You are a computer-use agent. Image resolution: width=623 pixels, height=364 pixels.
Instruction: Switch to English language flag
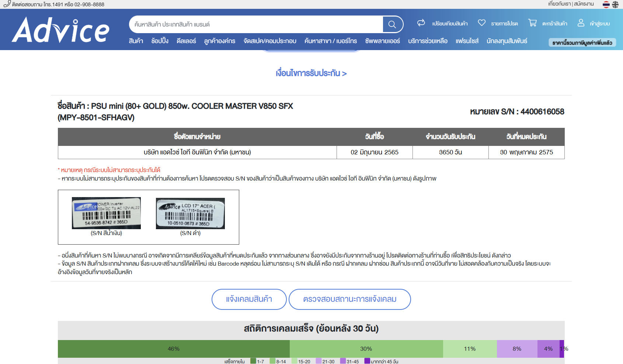615,4
